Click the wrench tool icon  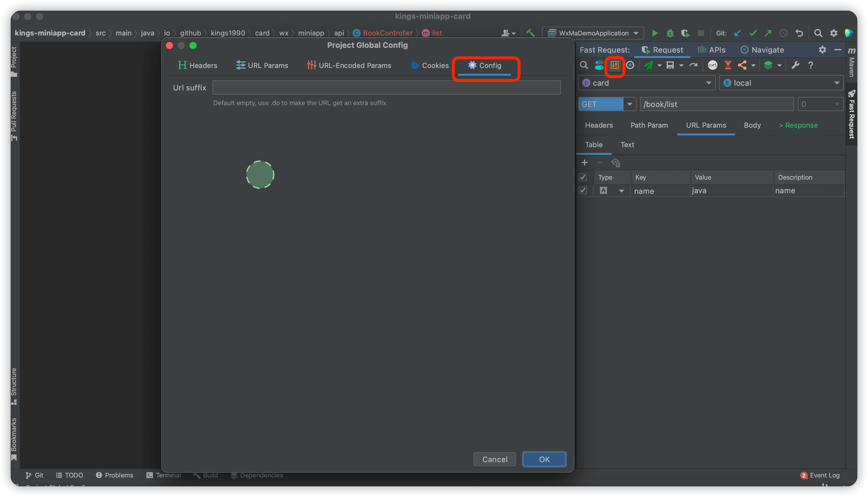pyautogui.click(x=795, y=65)
